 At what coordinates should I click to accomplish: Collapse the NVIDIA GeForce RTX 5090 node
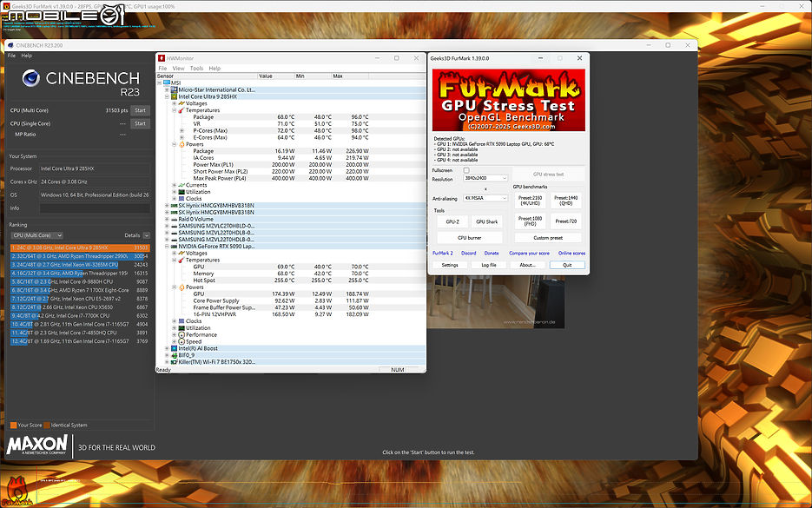point(167,247)
